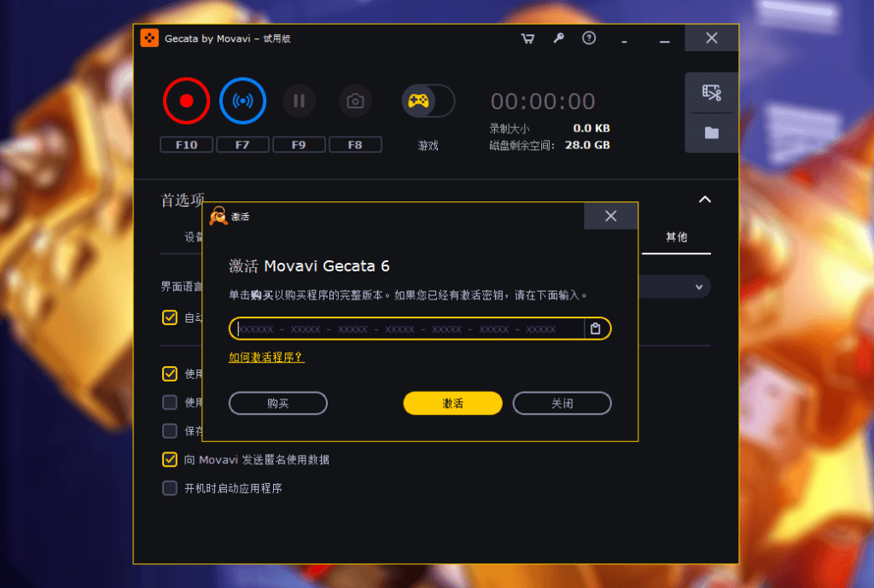Uncheck the checked box above the two empty ones
This screenshot has height=588, width=874.
coord(170,374)
